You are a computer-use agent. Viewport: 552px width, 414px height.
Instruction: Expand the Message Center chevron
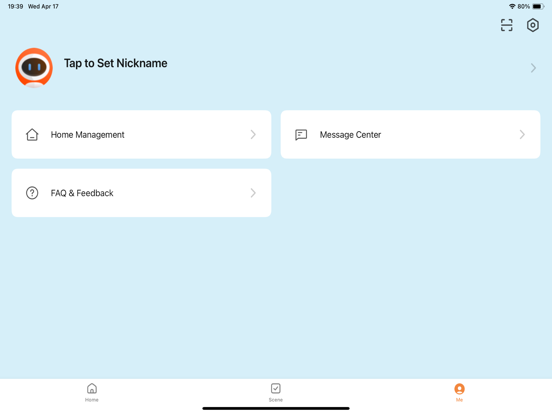coord(522,134)
